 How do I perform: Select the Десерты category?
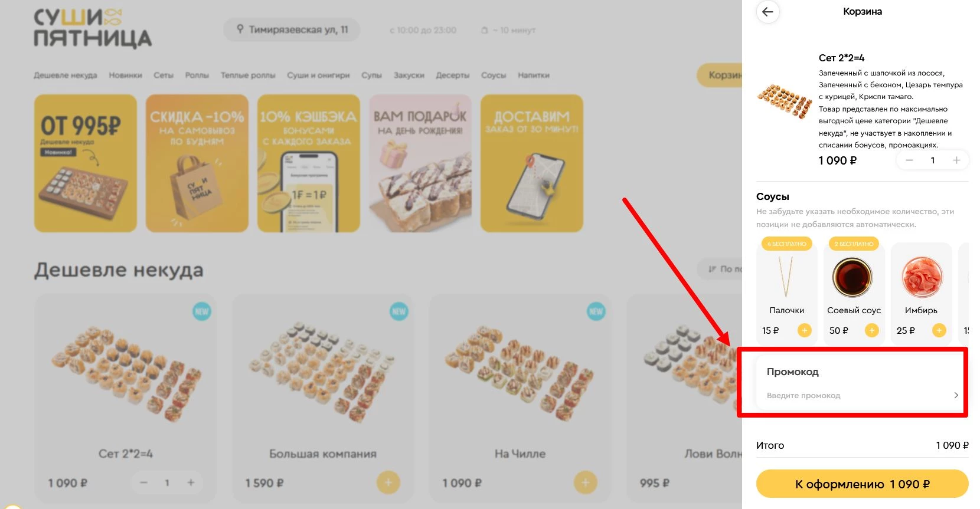(x=452, y=75)
